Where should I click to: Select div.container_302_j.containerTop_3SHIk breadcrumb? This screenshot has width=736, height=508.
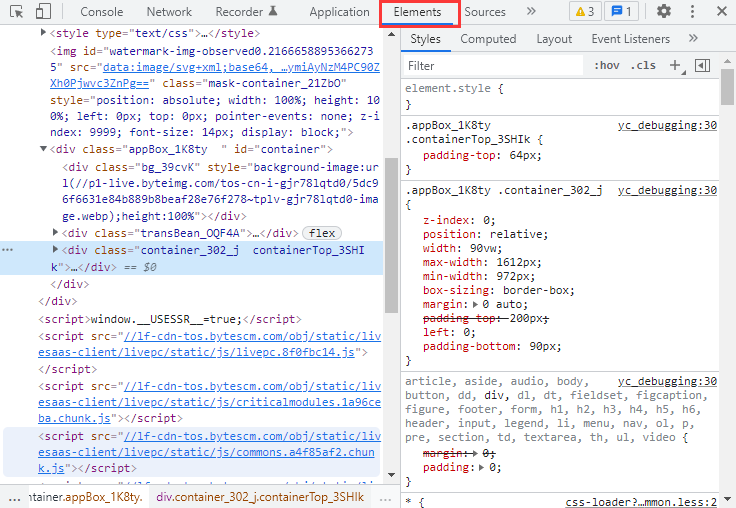coord(260,497)
